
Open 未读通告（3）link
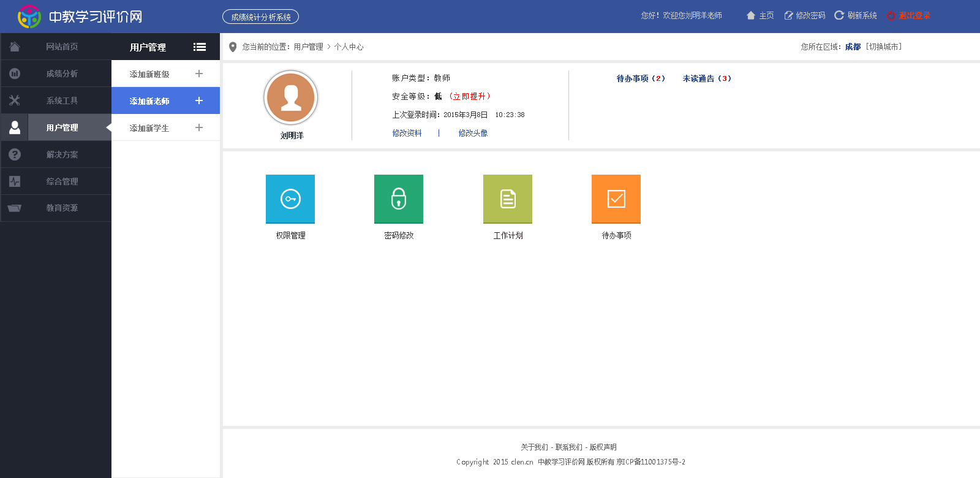click(x=707, y=78)
